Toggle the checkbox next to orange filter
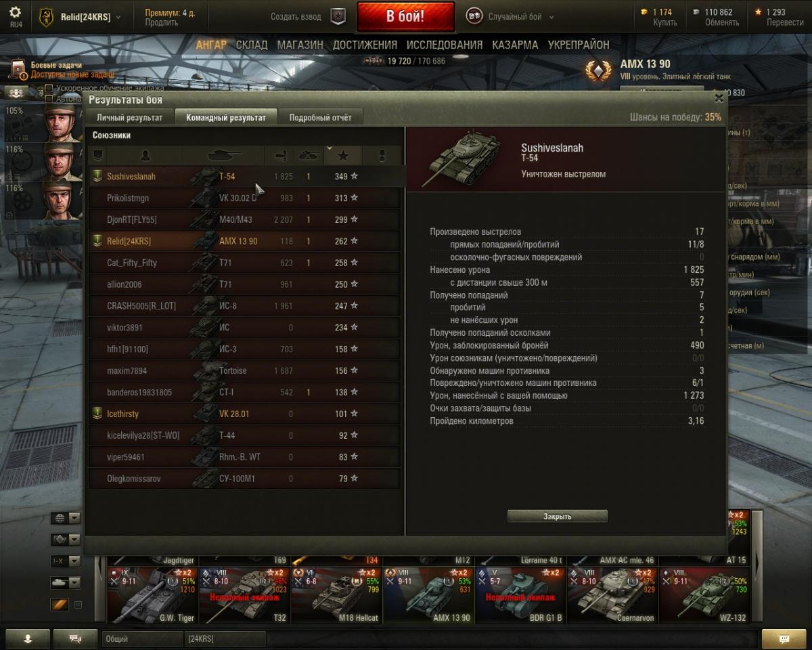 point(78,605)
